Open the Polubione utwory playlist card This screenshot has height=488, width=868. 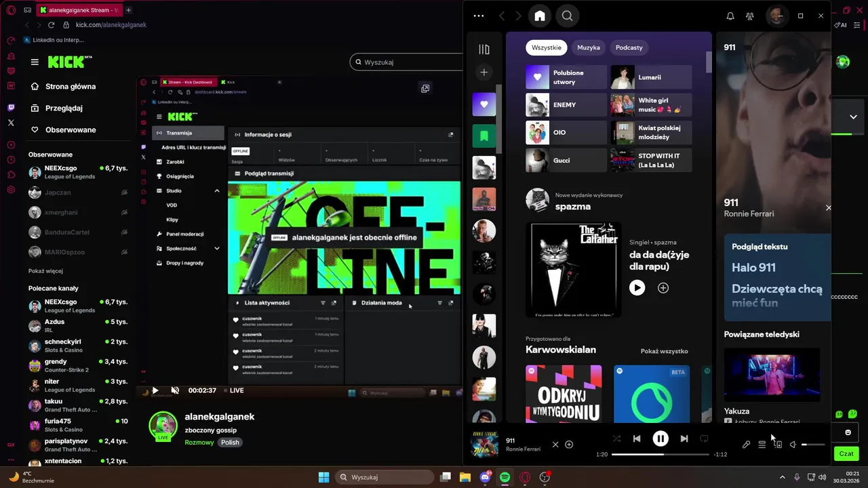[x=566, y=77]
